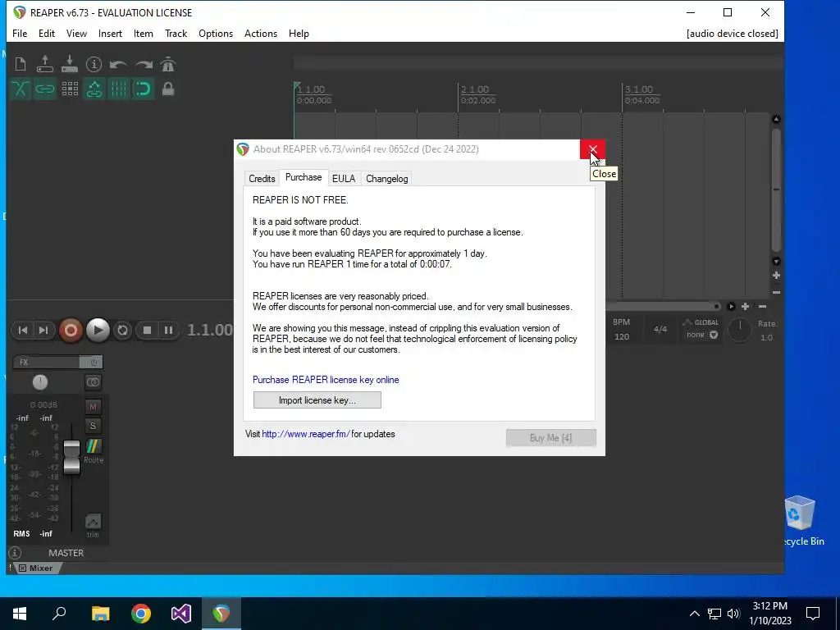Viewport: 840px width, 630px height.
Task: Pause playback with the Pause button
Action: click(168, 330)
